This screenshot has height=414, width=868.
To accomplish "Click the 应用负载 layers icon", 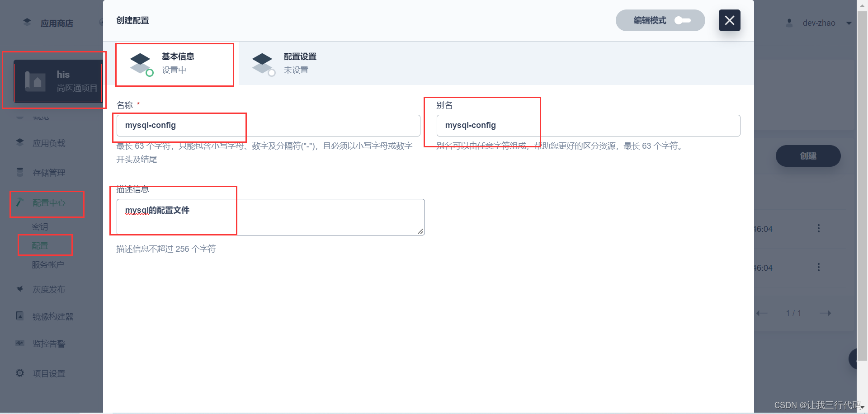I will 20,142.
